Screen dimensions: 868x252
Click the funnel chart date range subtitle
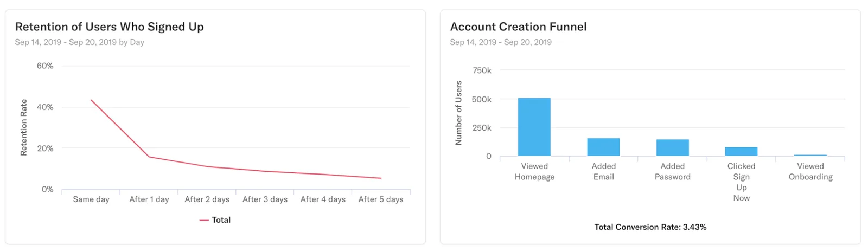pos(501,42)
